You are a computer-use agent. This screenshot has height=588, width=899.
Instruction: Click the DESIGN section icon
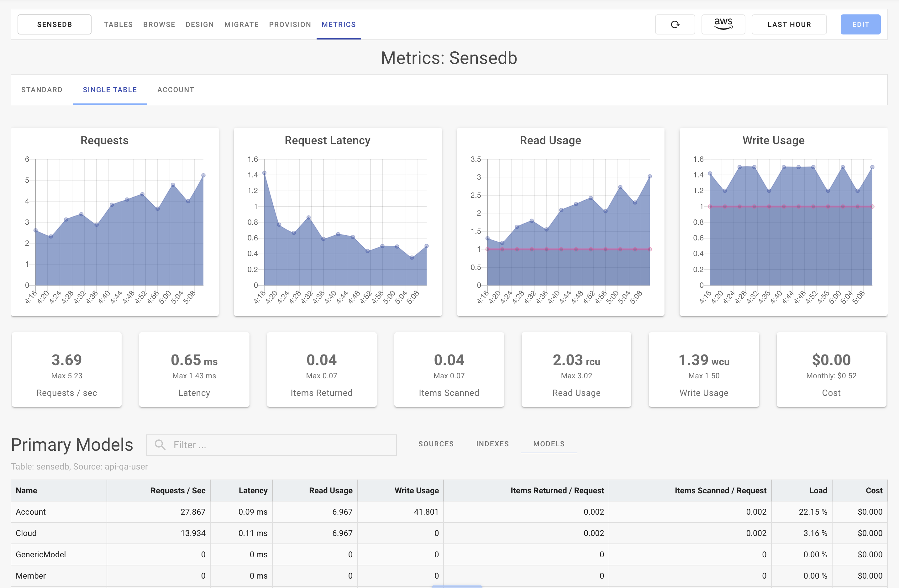click(199, 24)
